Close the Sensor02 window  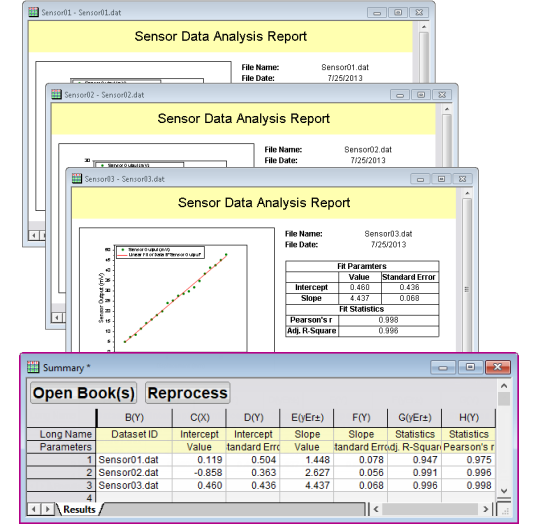pos(442,95)
